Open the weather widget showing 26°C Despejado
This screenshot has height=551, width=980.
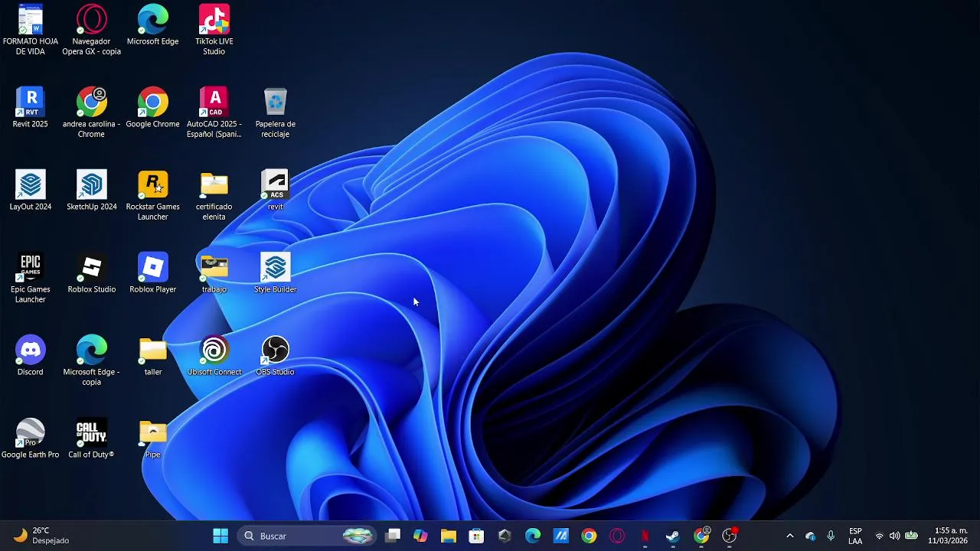[x=42, y=536]
